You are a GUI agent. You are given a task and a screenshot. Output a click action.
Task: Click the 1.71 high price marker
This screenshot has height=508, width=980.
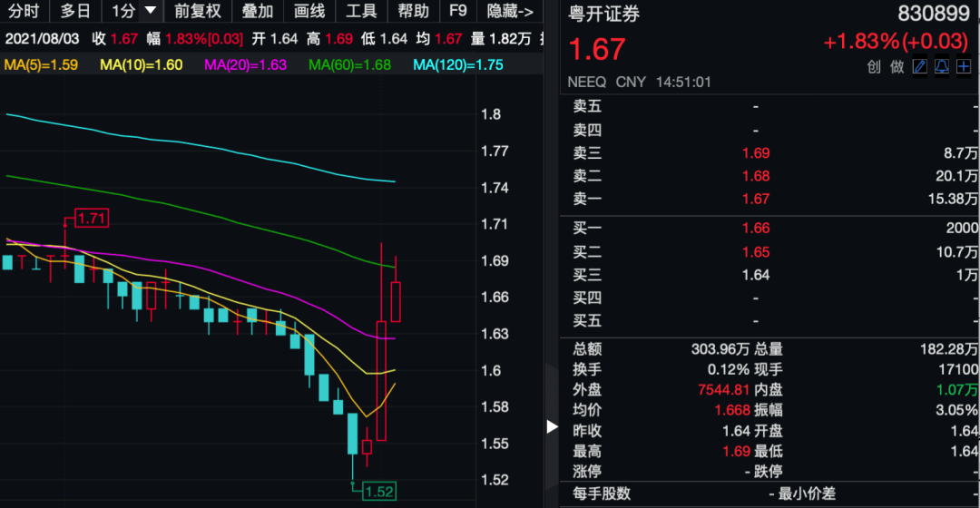pyautogui.click(x=92, y=218)
